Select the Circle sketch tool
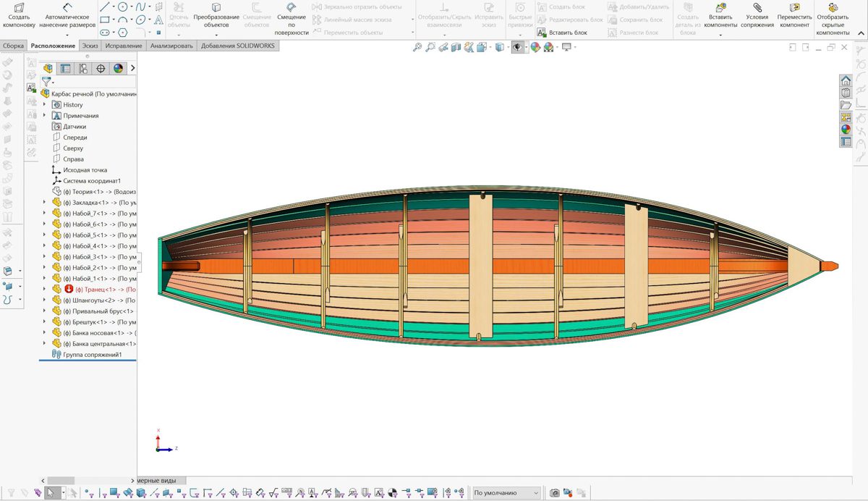868x501 pixels. 123,7
